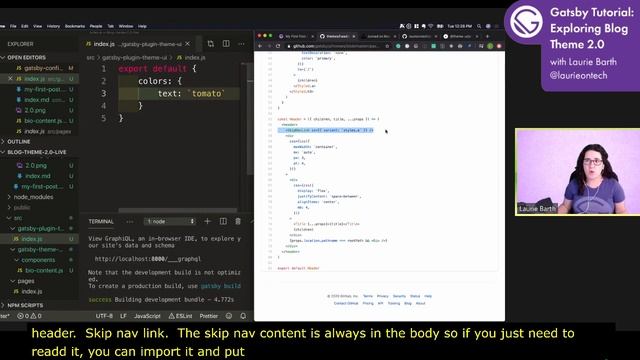Open the History menu
This screenshot has width=640, height=360.
pyautogui.click(x=53, y=26)
